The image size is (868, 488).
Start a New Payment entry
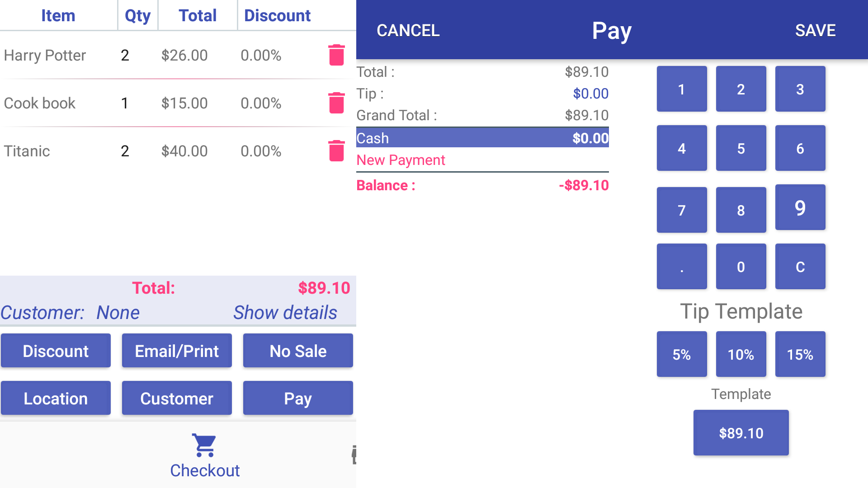pos(401,160)
